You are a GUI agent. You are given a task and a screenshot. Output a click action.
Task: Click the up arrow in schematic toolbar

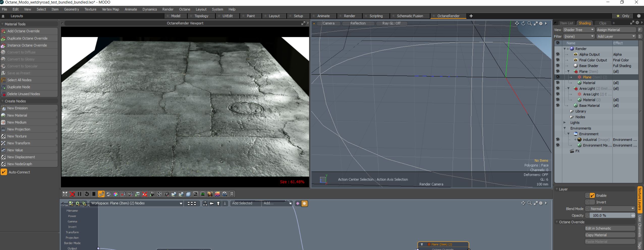(218, 203)
